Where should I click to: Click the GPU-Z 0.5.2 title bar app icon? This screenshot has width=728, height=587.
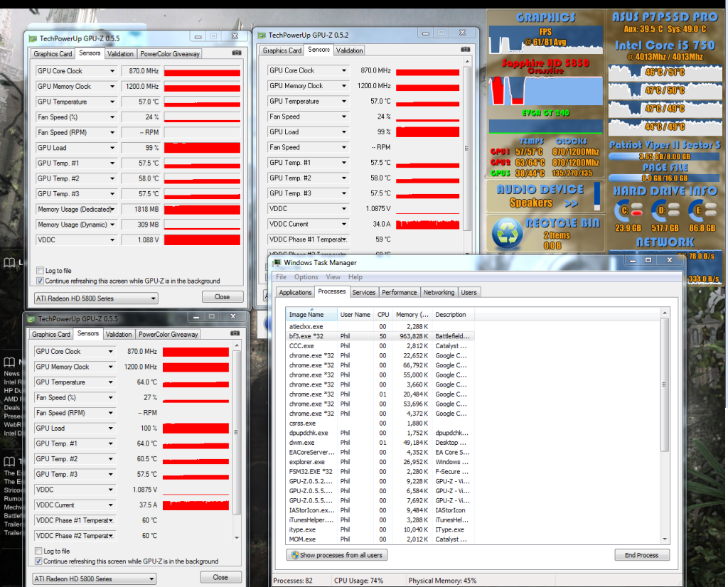tap(262, 35)
